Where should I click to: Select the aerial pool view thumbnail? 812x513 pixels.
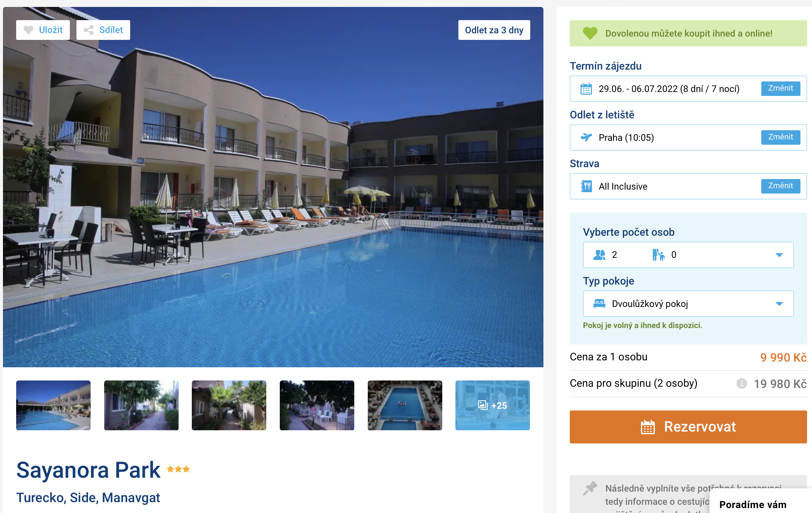tap(405, 405)
